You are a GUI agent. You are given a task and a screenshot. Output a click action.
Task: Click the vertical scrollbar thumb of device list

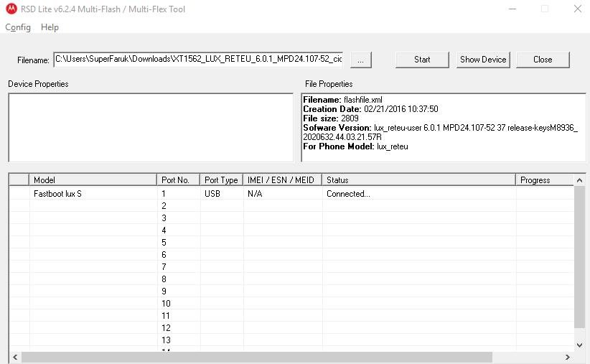pos(579,257)
